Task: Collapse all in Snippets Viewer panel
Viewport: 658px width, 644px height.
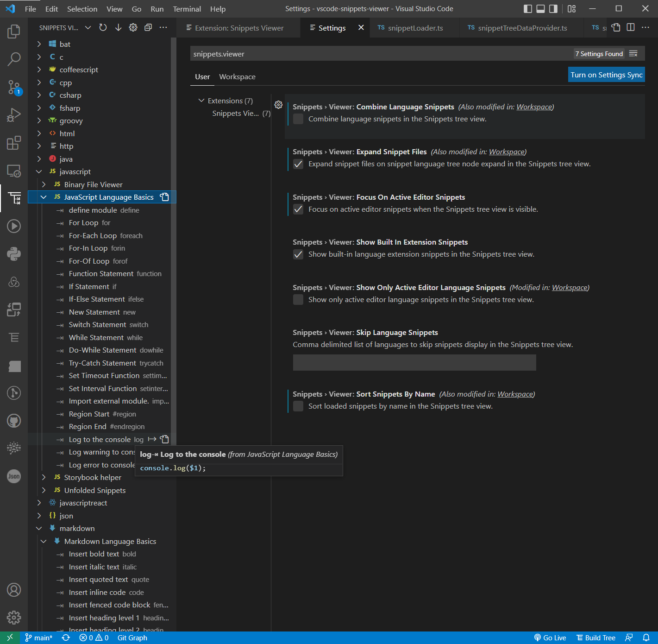Action: point(148,28)
